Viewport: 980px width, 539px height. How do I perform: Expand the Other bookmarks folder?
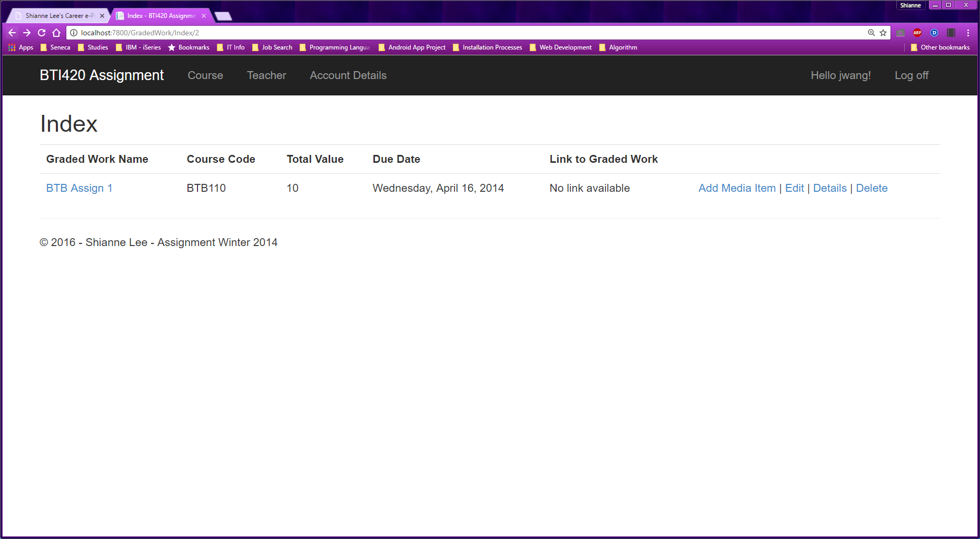pos(941,47)
